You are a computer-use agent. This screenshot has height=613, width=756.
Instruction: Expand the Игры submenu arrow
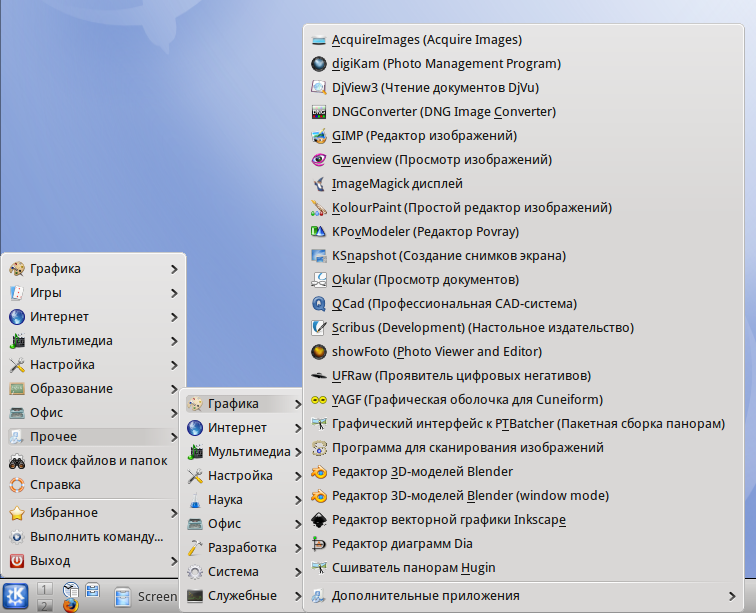click(174, 293)
